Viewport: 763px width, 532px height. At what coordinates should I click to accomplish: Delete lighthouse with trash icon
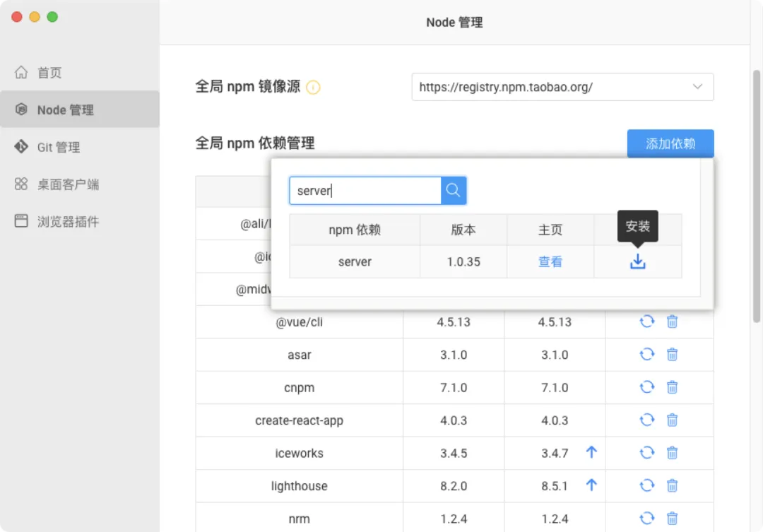coord(672,486)
